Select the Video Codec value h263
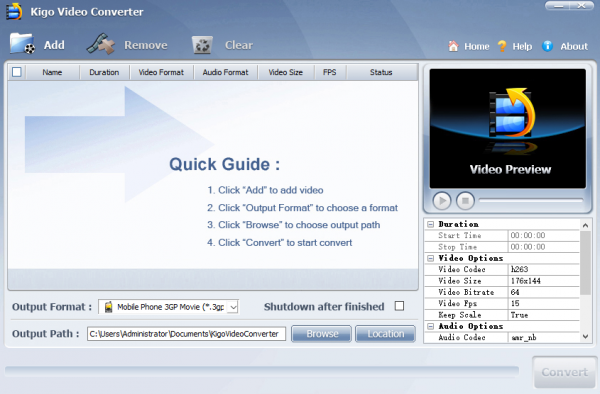This screenshot has width=600, height=394. pyautogui.click(x=544, y=270)
